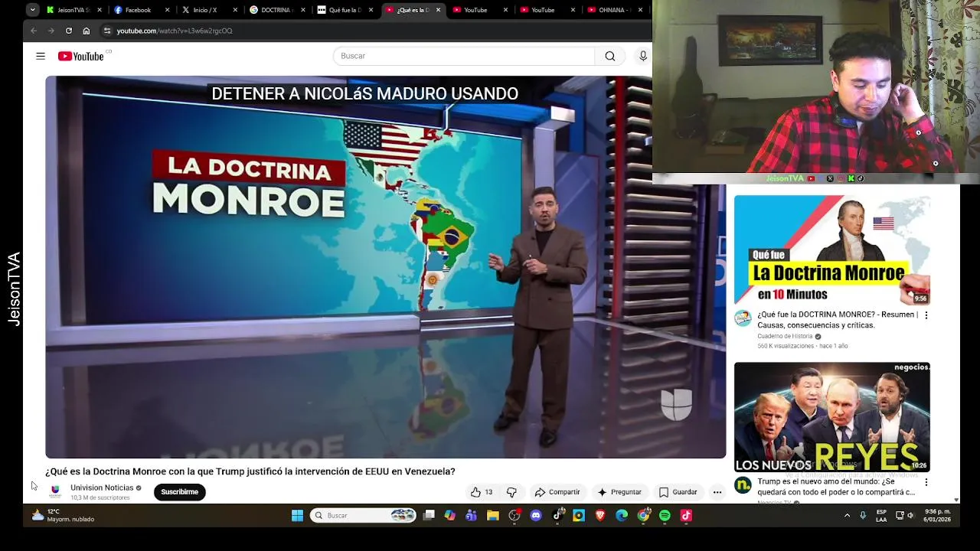Like the video with thumbs up
The image size is (980, 551).
pyautogui.click(x=482, y=492)
